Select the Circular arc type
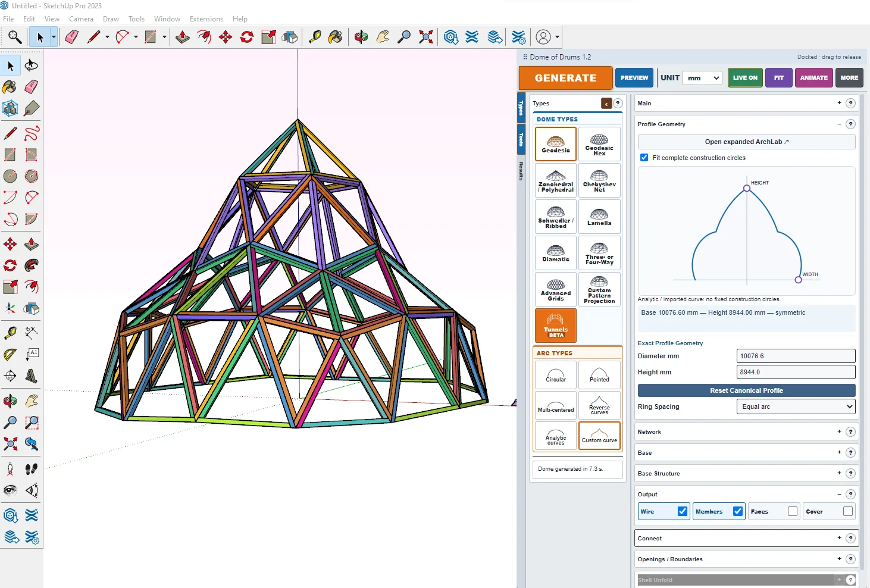This screenshot has width=870, height=588. click(x=556, y=375)
